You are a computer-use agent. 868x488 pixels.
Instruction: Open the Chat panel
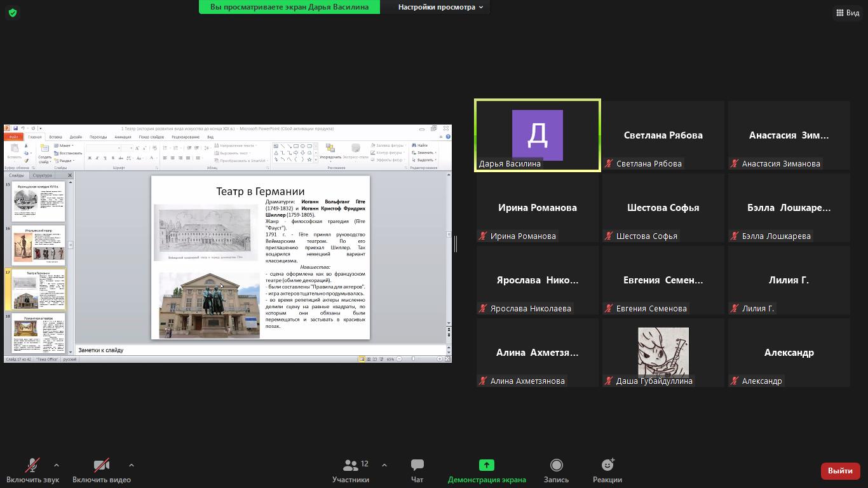click(417, 466)
